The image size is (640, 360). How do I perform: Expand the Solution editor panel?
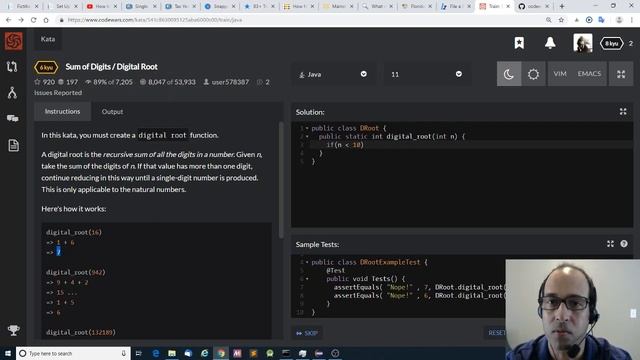623,111
